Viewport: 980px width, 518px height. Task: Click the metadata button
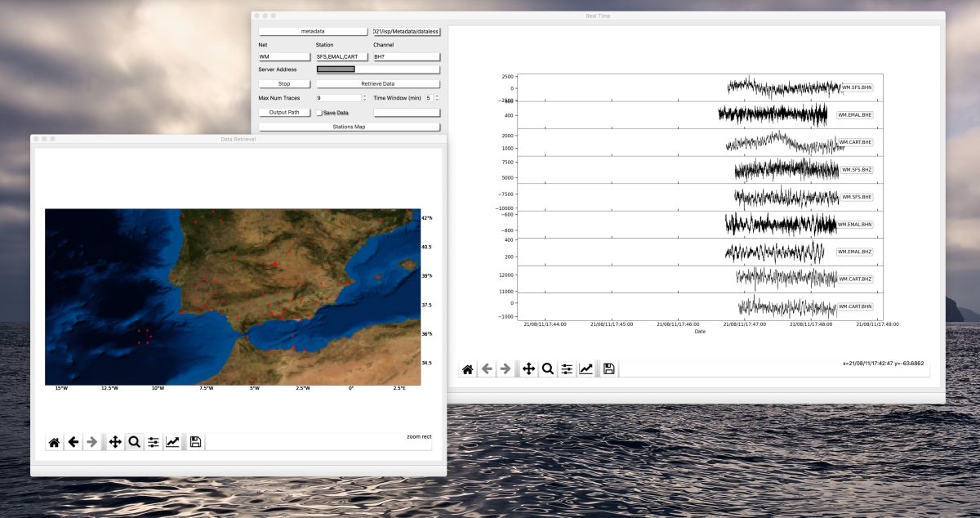pos(313,31)
